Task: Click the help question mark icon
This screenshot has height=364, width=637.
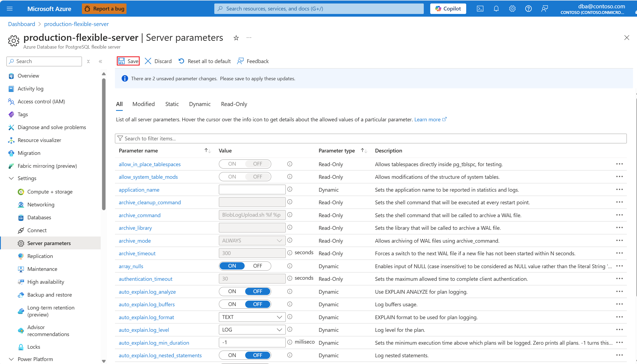Action: point(528,9)
